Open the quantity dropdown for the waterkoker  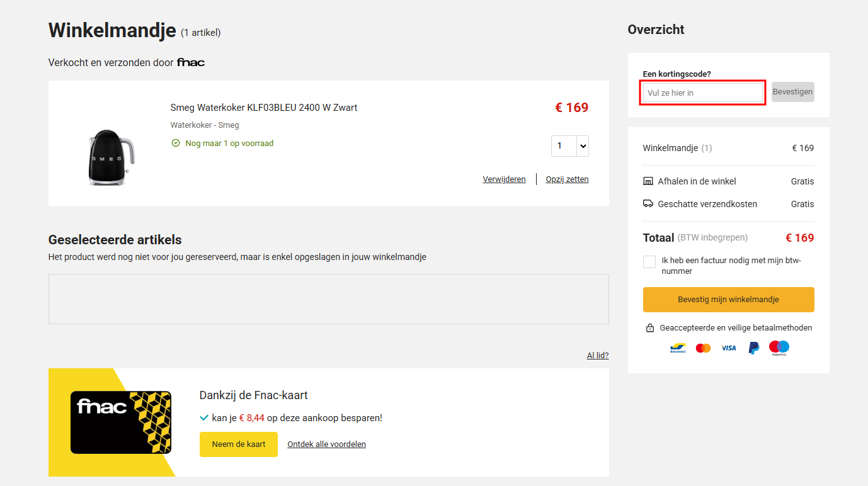point(569,145)
